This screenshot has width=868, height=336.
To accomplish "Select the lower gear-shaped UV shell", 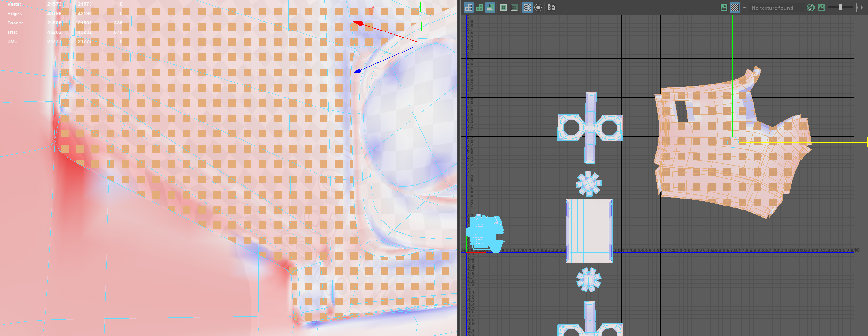I will [588, 280].
